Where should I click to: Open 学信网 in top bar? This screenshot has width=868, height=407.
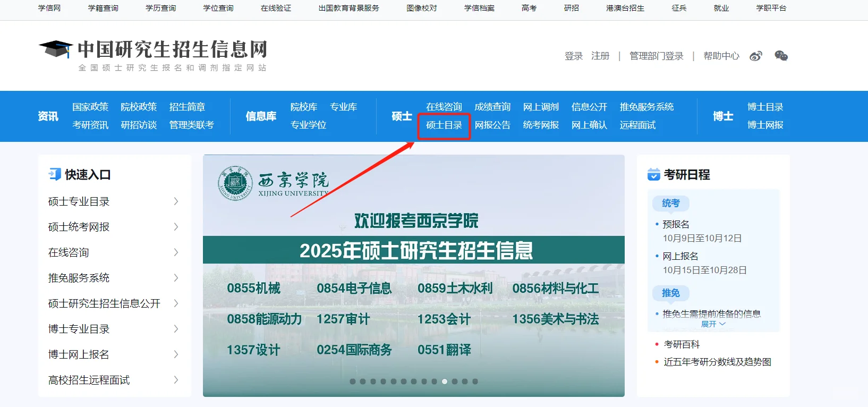coord(49,8)
